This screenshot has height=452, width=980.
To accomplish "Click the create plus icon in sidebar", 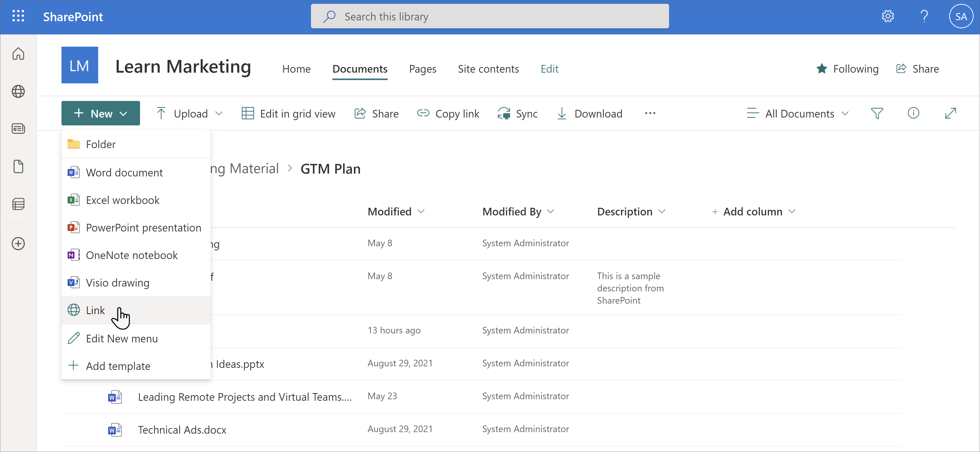I will (x=18, y=244).
